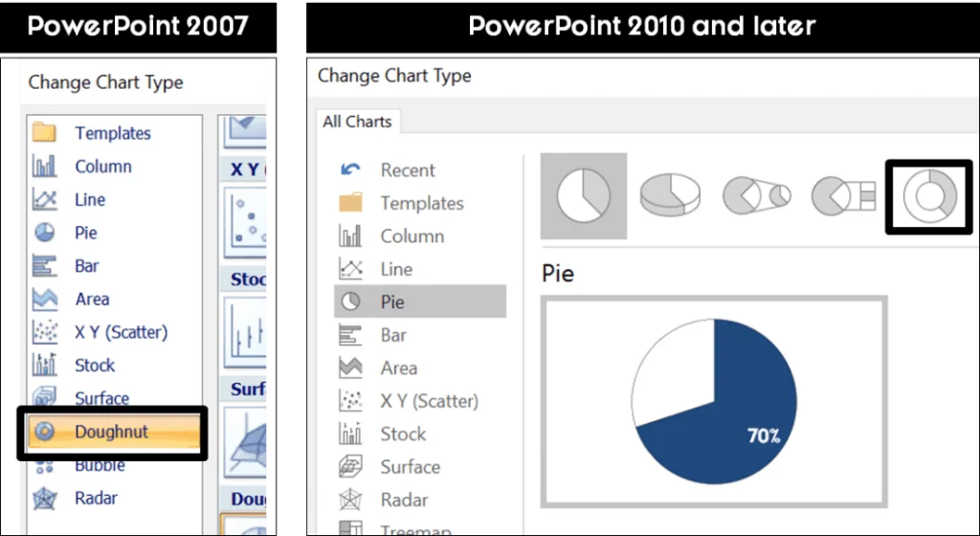The height and width of the screenshot is (536, 980).
Task: Select Column in 2010 chart list
Action: [412, 236]
